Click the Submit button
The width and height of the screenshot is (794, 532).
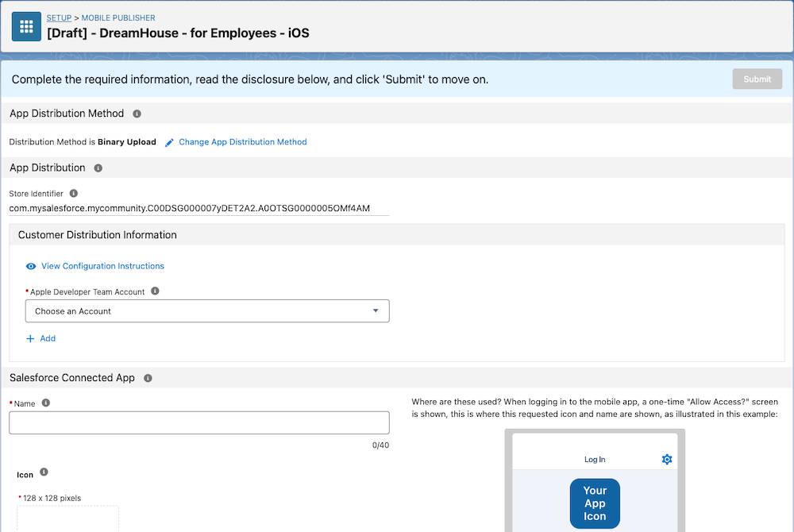[757, 79]
